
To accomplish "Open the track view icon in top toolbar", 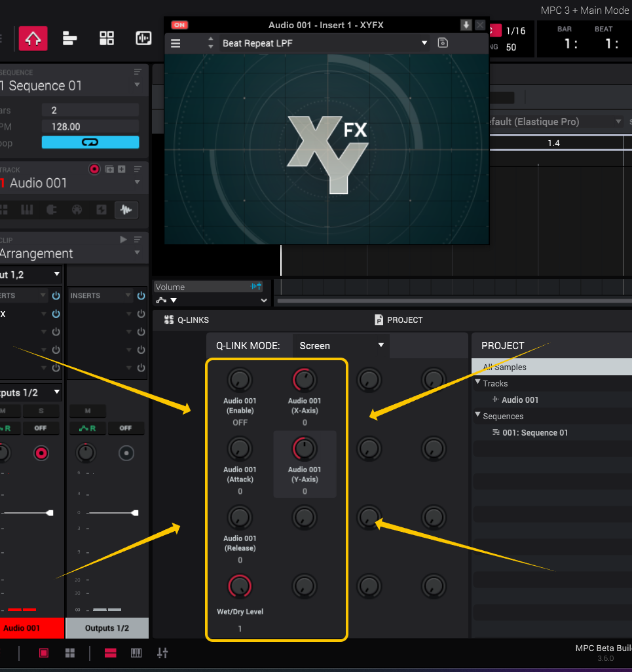I will [x=69, y=39].
